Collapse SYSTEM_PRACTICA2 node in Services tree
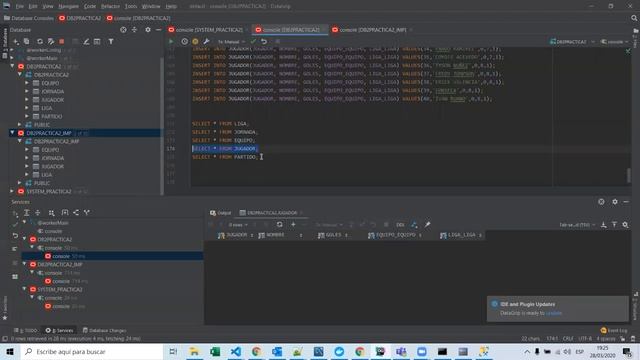Viewport: 640px width, 360px height. click(x=24, y=289)
